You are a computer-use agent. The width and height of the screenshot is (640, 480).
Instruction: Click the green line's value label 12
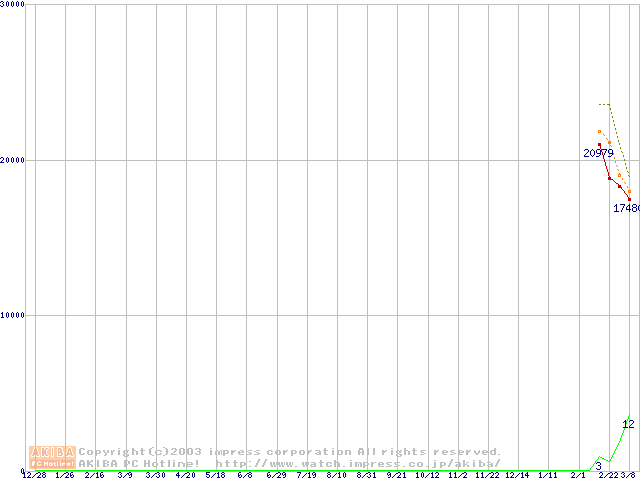click(x=628, y=425)
